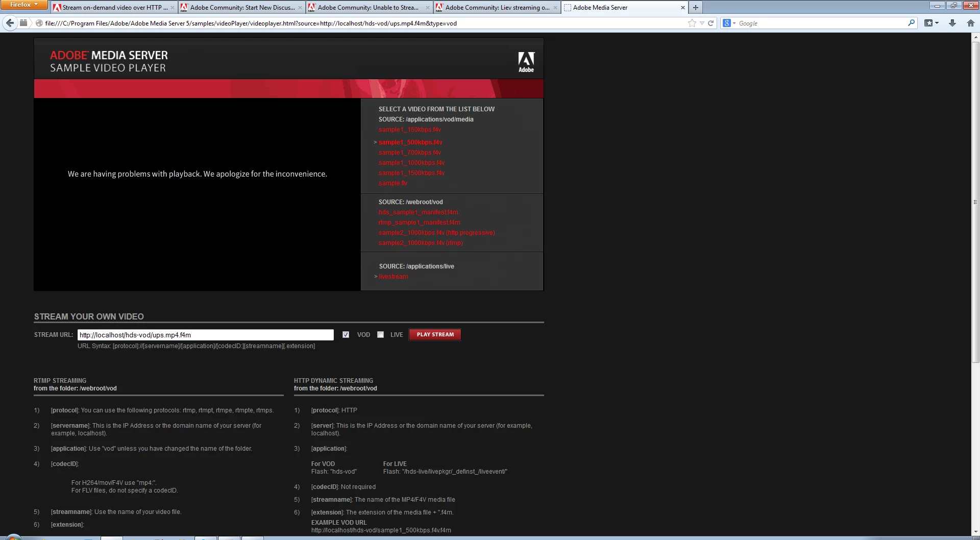This screenshot has width=980, height=540.
Task: Close the 'Start New Discus...' tab
Action: click(x=300, y=8)
